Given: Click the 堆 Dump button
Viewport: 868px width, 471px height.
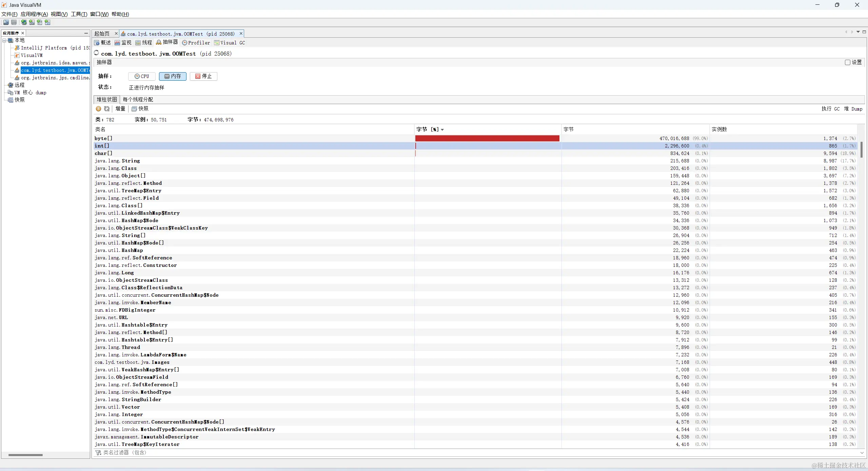Looking at the screenshot, I should tap(853, 109).
